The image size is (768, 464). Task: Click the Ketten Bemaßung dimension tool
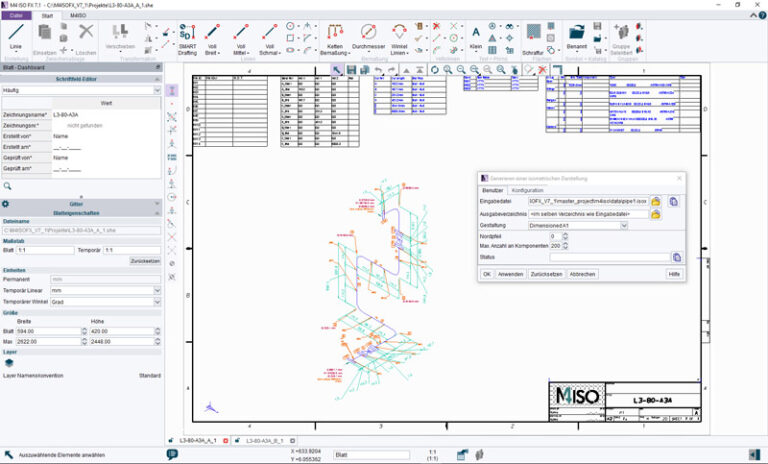tap(335, 39)
